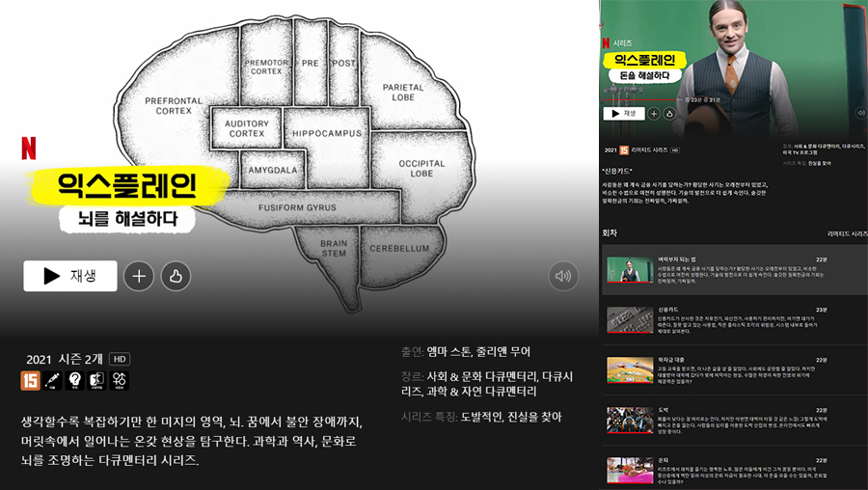Select the 신용카드 title in the episode list
Screen dimensions: 868x490
coord(667,310)
